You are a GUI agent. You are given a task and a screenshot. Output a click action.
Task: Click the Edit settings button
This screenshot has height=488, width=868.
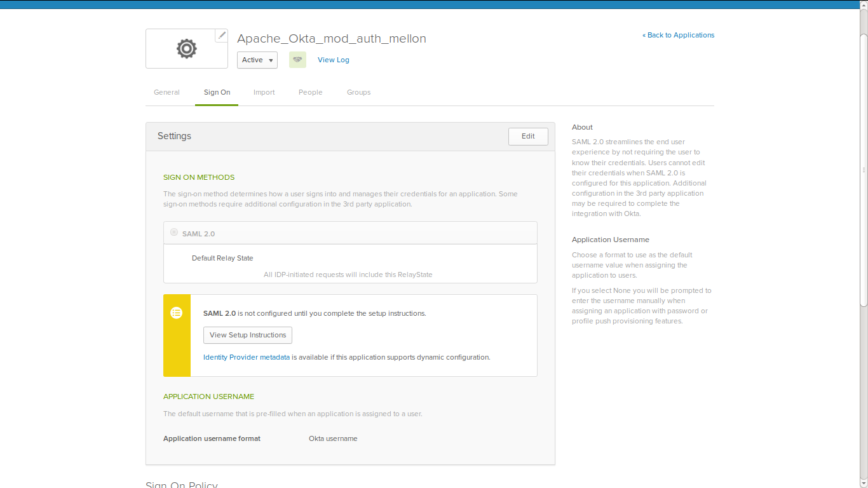click(x=528, y=136)
